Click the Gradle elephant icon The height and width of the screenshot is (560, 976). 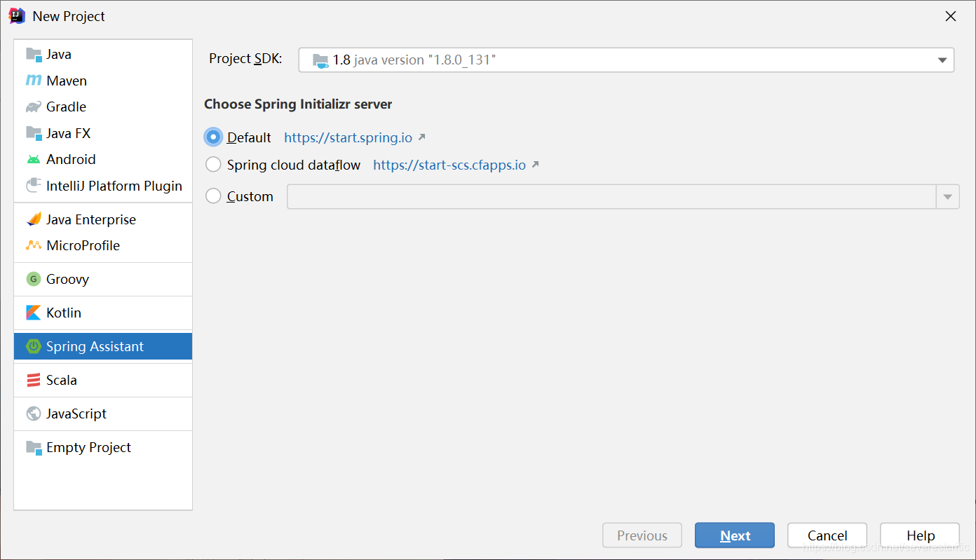coord(34,107)
